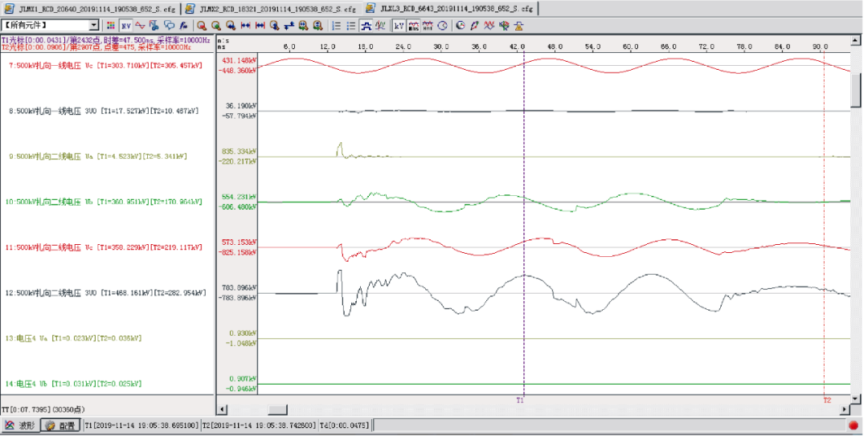Click the clock face icon
This screenshot has height=436, width=868.
pyautogui.click(x=442, y=26)
